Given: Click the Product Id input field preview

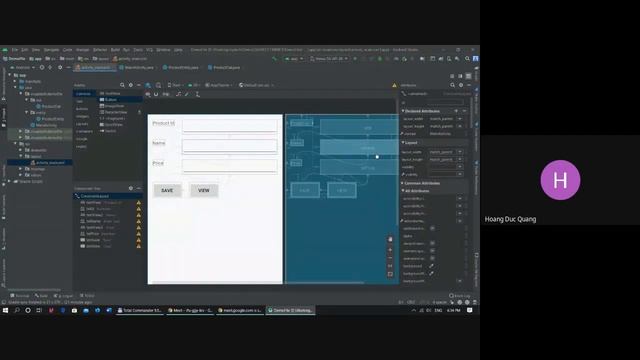Looking at the screenshot, I should (229, 126).
